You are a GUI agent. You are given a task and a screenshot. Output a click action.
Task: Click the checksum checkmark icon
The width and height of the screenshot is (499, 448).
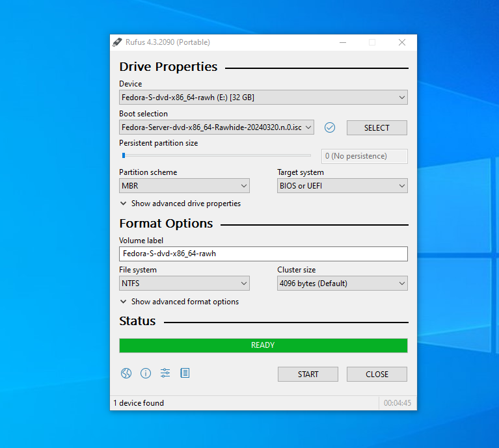330,127
